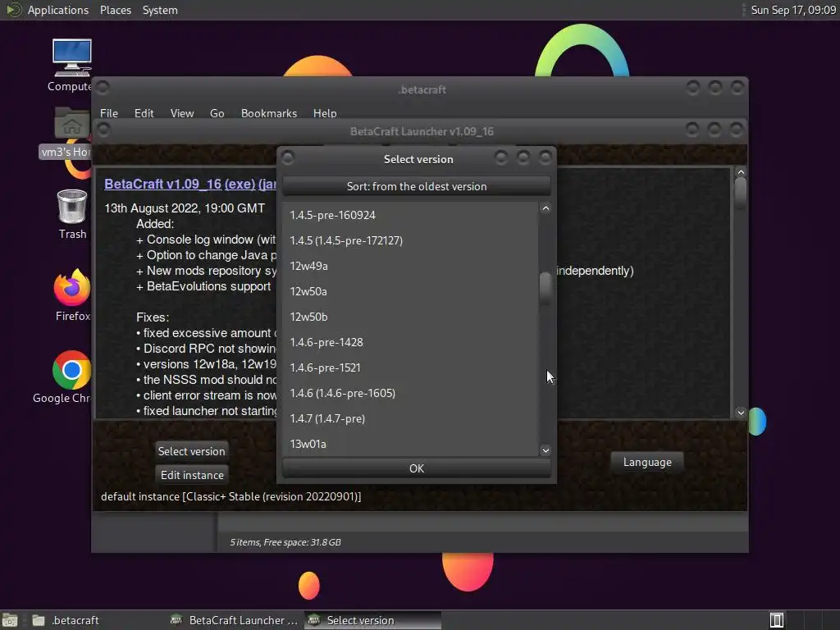Click version list scrollbar up arrow
The height and width of the screenshot is (630, 840).
pos(546,208)
